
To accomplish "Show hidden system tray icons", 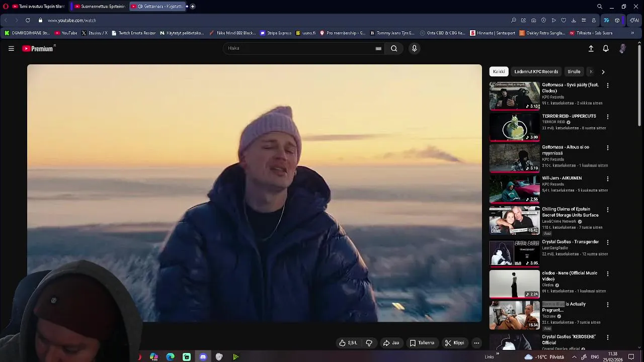I will coord(574,357).
